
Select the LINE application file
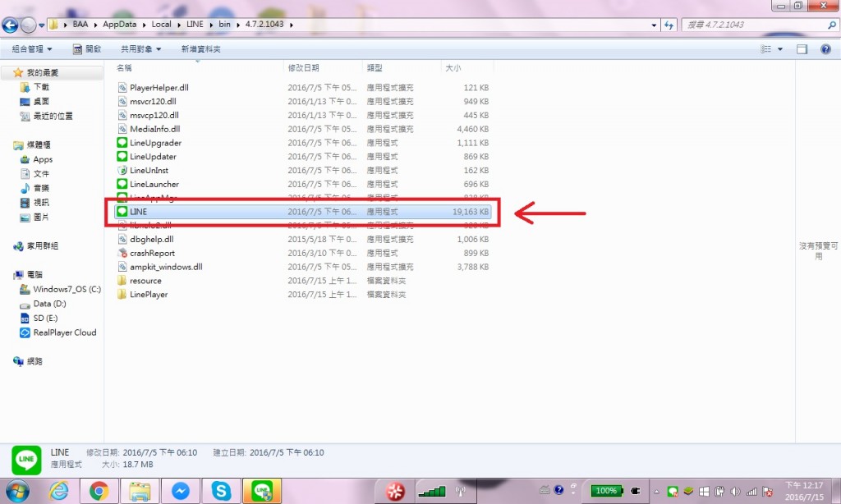302,212
